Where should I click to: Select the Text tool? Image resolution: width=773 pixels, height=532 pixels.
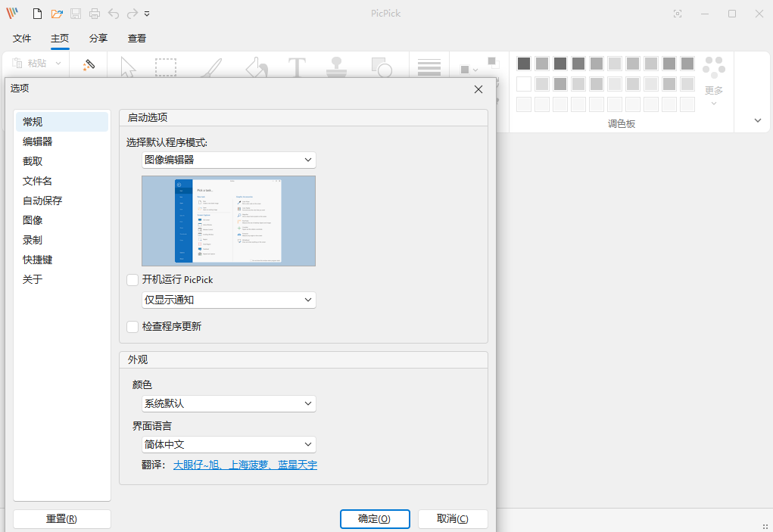[297, 67]
